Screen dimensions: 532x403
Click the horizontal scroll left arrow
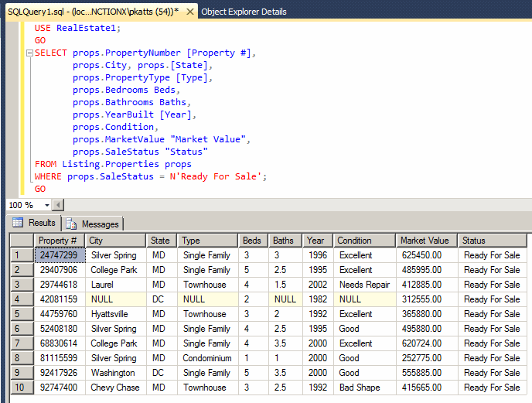click(x=58, y=205)
